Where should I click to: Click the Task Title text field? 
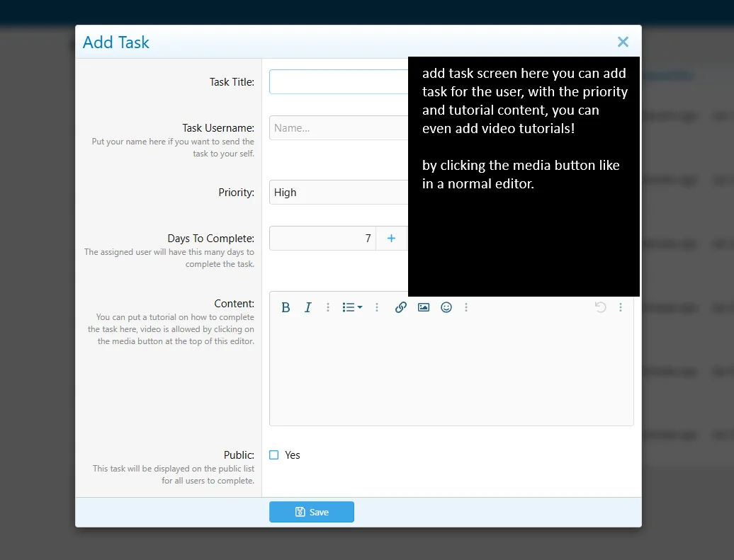(339, 82)
